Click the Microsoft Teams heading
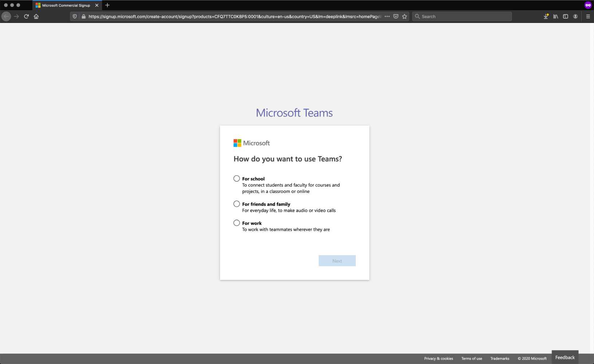Image resolution: width=594 pixels, height=364 pixels. pyautogui.click(x=294, y=113)
